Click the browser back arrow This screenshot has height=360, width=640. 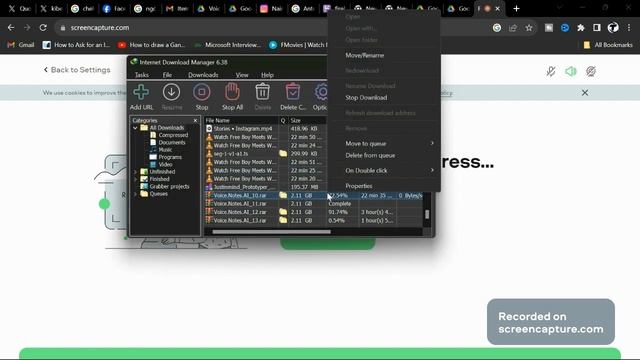pos(11,28)
